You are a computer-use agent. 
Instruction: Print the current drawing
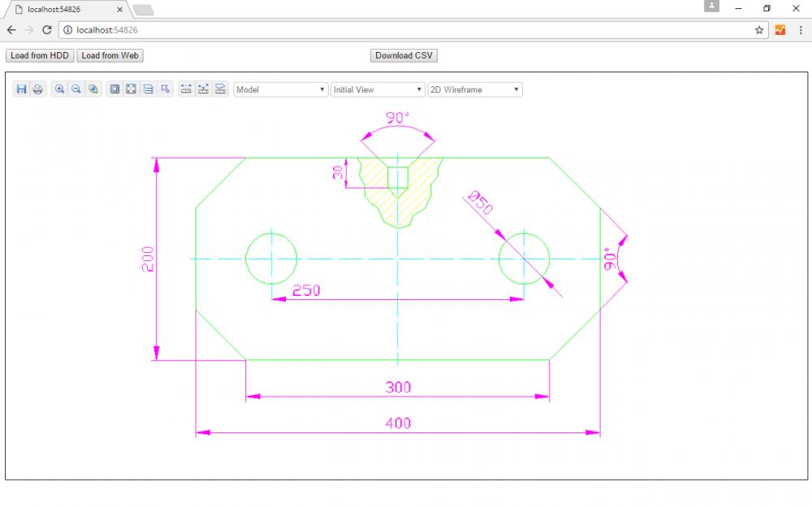click(x=36, y=89)
